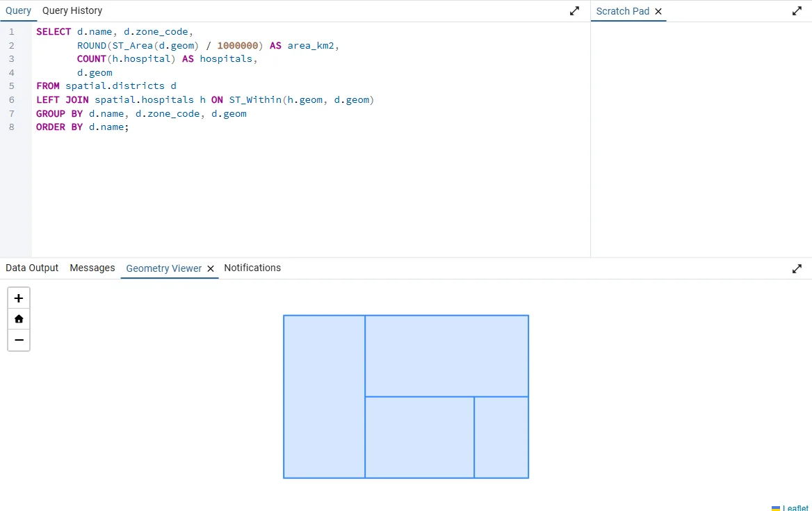Viewport: 812px width, 511px height.
Task: Click 'FROM spatial.districts d' code line
Action: pos(106,86)
